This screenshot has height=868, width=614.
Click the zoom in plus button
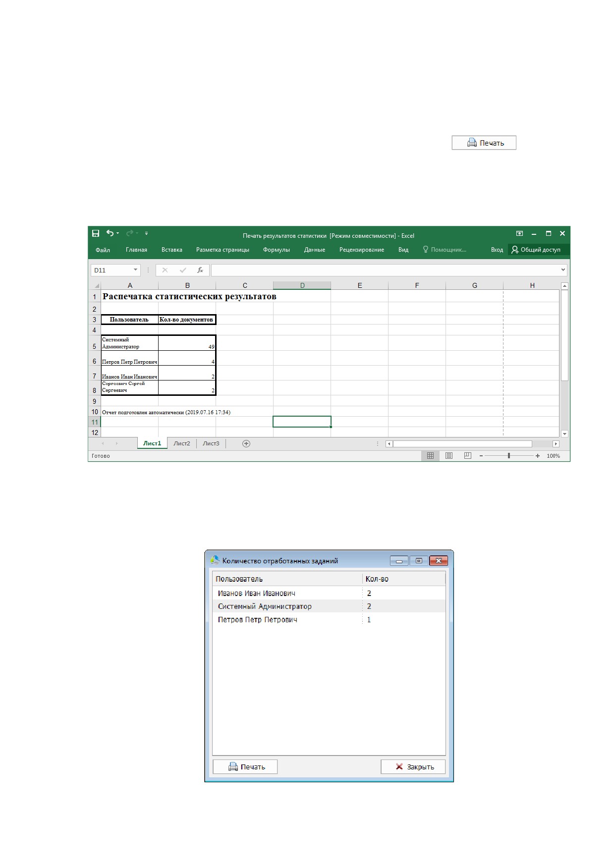[538, 456]
